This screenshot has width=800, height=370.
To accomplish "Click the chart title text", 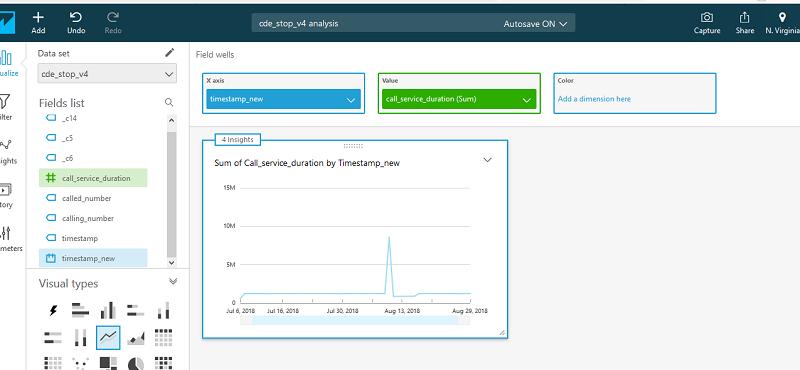I will (307, 163).
